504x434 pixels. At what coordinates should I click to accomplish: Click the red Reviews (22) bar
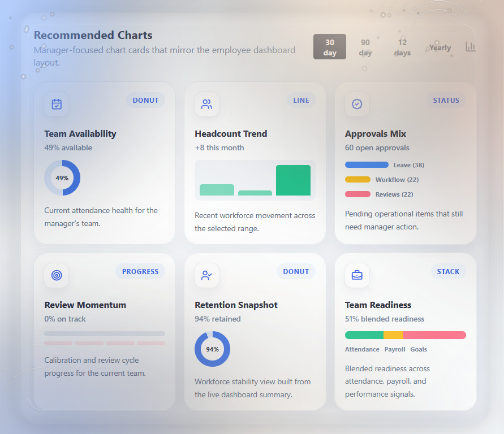(x=357, y=194)
